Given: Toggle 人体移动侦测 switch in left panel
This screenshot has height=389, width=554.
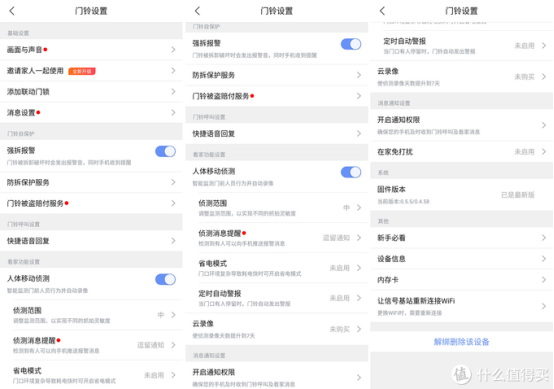Looking at the screenshot, I should (165, 279).
